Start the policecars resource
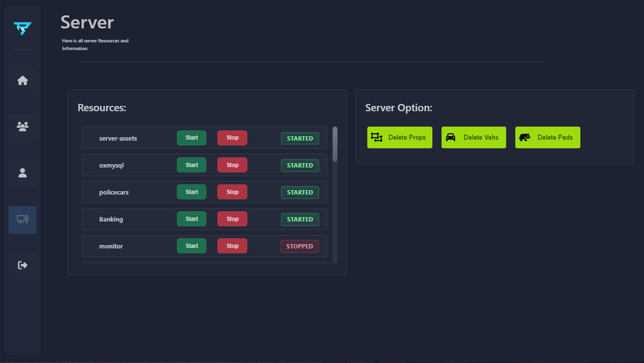The height and width of the screenshot is (363, 644). click(x=191, y=192)
